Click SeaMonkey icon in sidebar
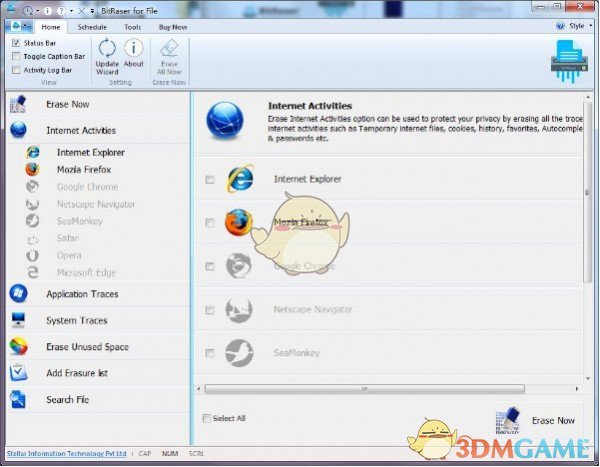This screenshot has height=467, width=600. point(33,221)
